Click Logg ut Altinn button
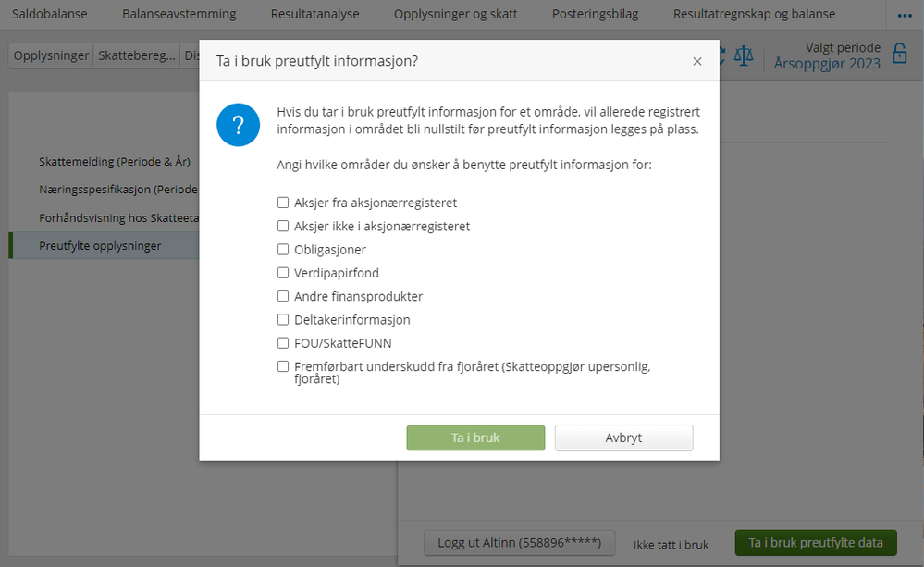 (519, 543)
